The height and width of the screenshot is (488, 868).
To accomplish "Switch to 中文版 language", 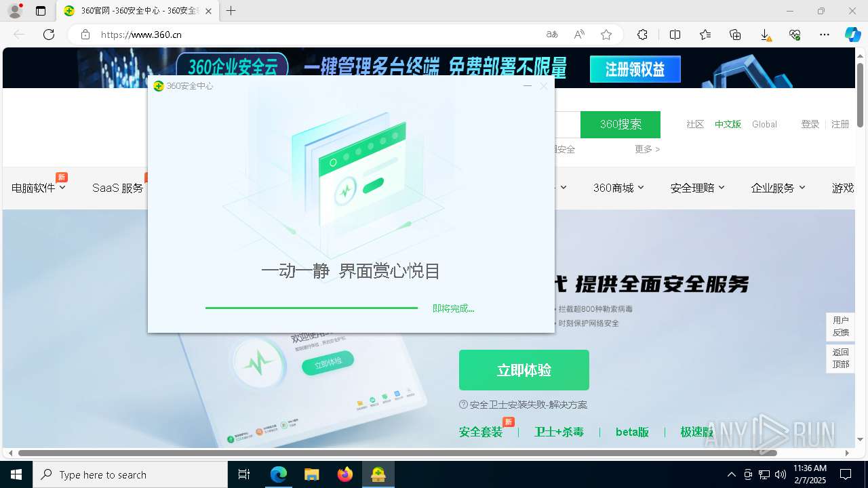I will [728, 124].
